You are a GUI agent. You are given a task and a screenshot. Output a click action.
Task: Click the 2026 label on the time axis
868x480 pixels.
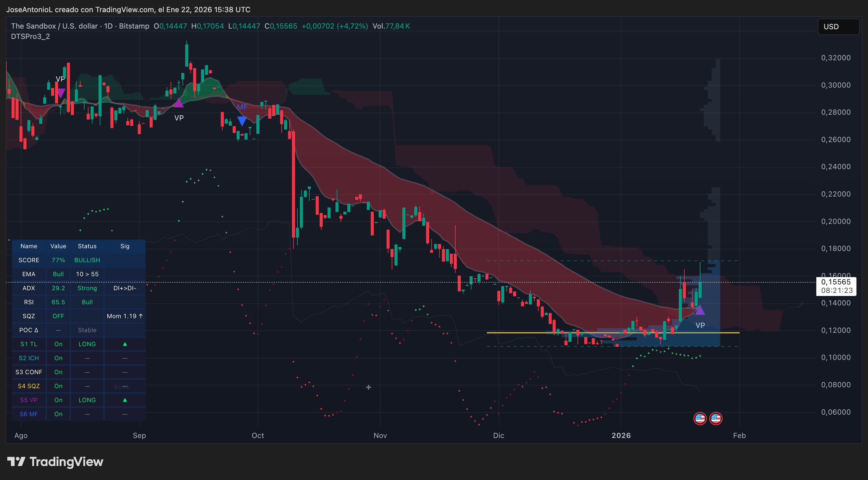coord(621,436)
